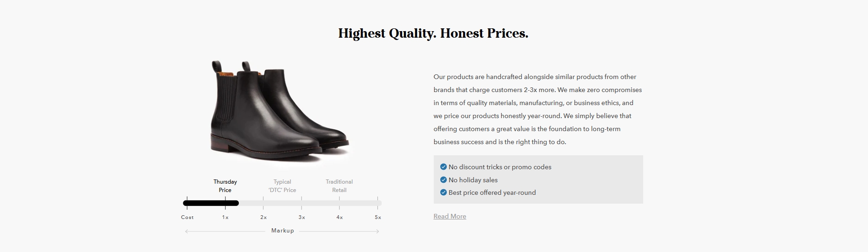Open the Read More link

tap(450, 216)
